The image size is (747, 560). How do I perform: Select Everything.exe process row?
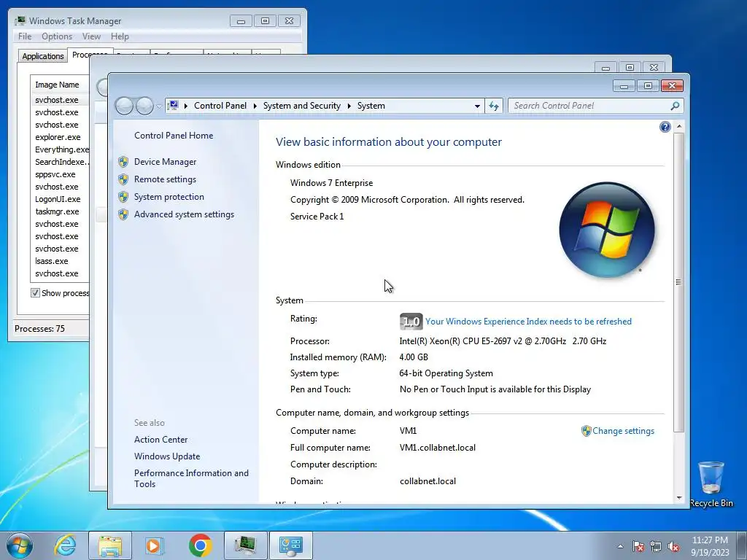click(x=61, y=149)
